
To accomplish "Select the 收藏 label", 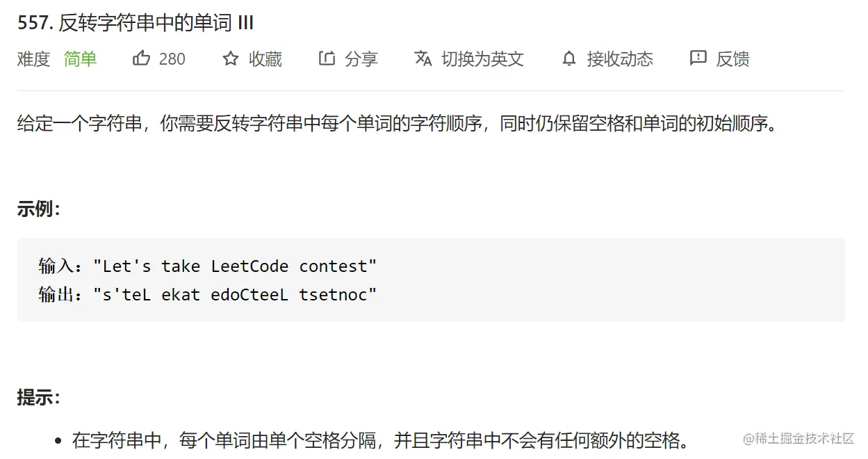I will click(x=265, y=59).
